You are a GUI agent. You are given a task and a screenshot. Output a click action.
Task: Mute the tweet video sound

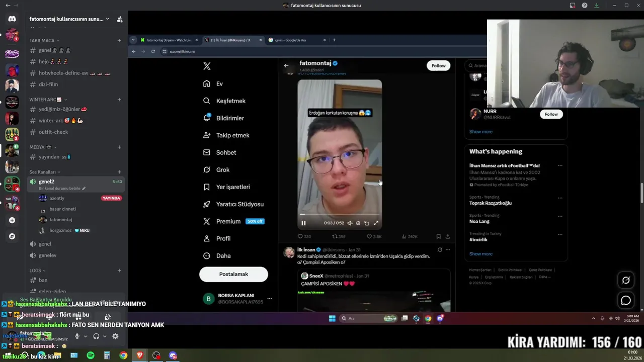pyautogui.click(x=350, y=223)
